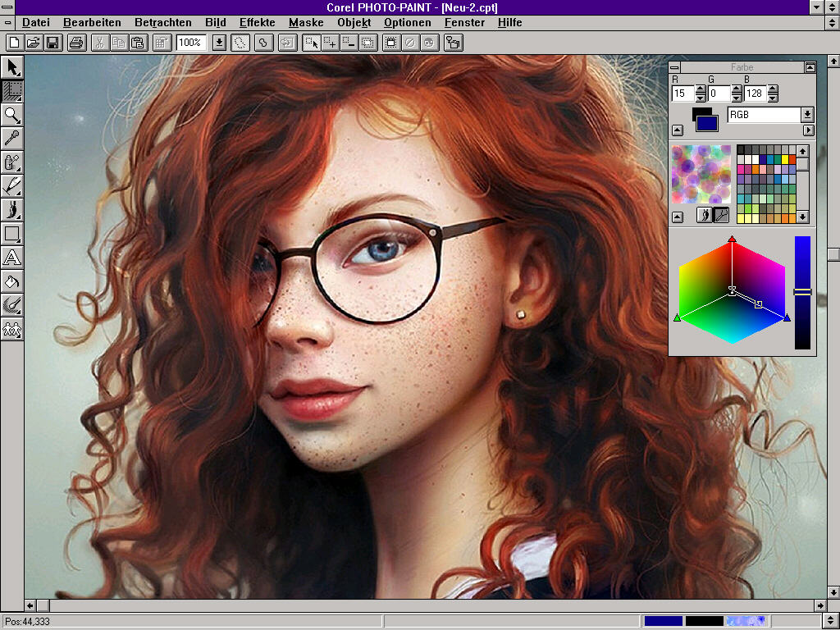Click the blue foreground color swatch
This screenshot has height=630, width=840.
[708, 123]
